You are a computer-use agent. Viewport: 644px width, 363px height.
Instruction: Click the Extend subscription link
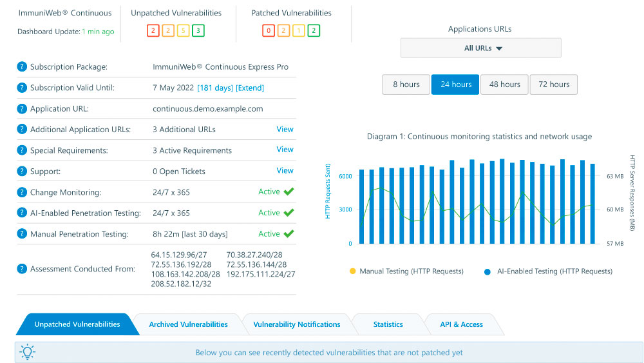tap(250, 88)
